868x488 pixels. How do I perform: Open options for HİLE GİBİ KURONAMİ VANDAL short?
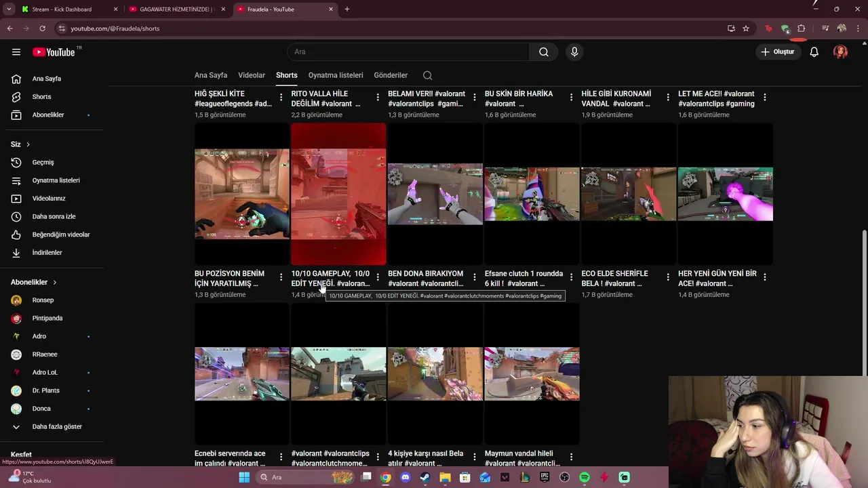[668, 98]
